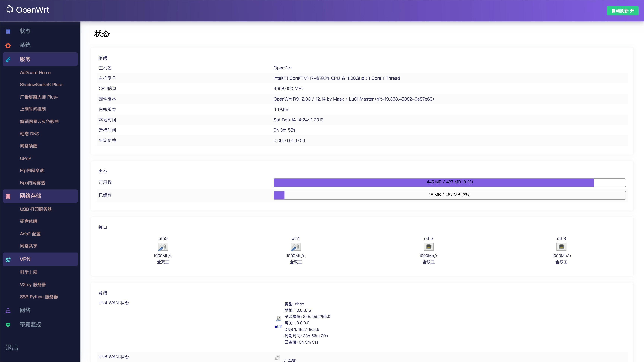Click the eth3 port icon
644x362 pixels.
pyautogui.click(x=561, y=247)
